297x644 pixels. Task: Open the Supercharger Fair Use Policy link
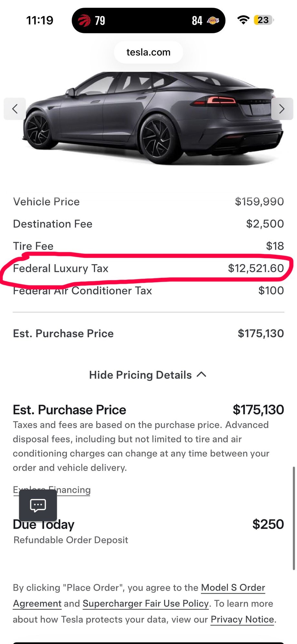click(146, 603)
